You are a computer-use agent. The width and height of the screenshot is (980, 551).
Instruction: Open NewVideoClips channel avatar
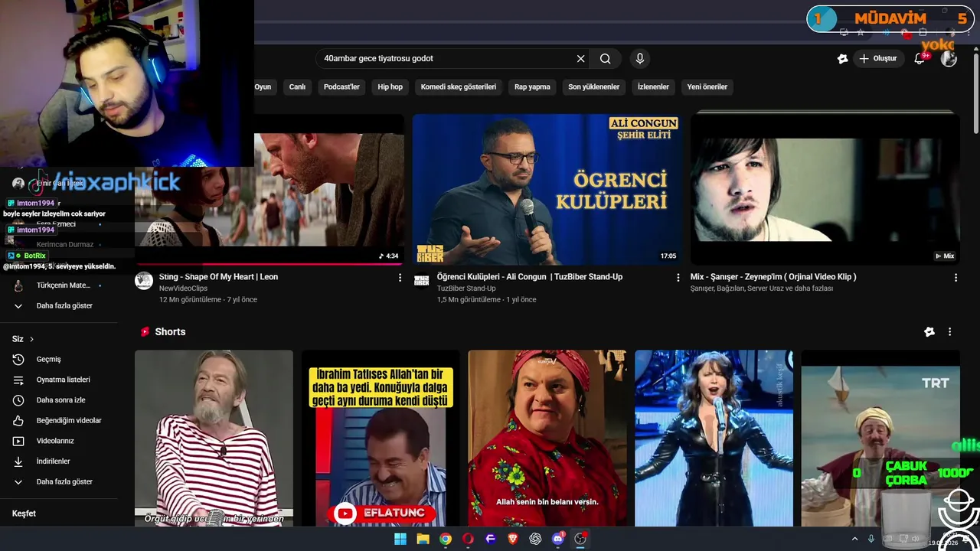pos(144,281)
